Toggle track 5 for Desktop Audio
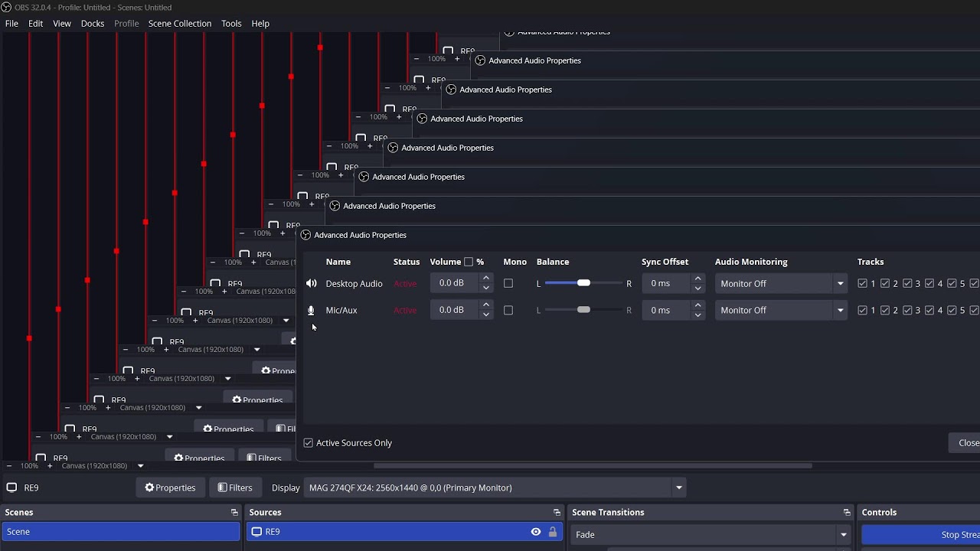 [952, 283]
